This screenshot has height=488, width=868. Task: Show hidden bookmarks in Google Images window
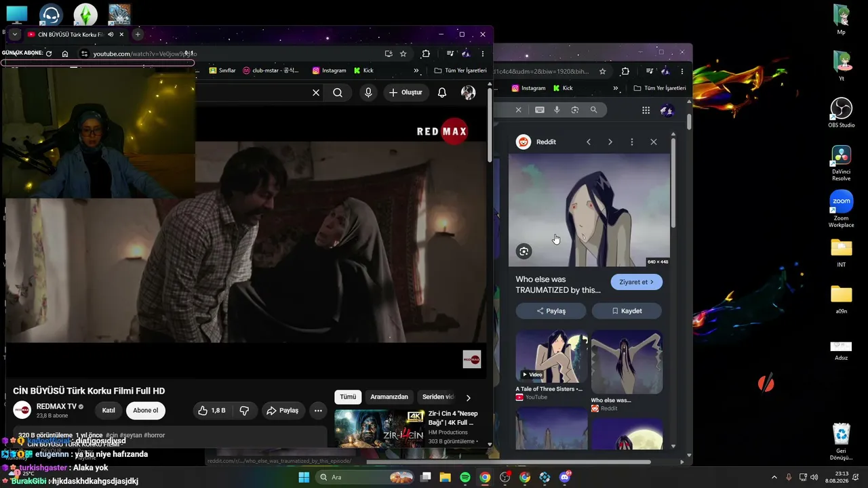tap(616, 88)
